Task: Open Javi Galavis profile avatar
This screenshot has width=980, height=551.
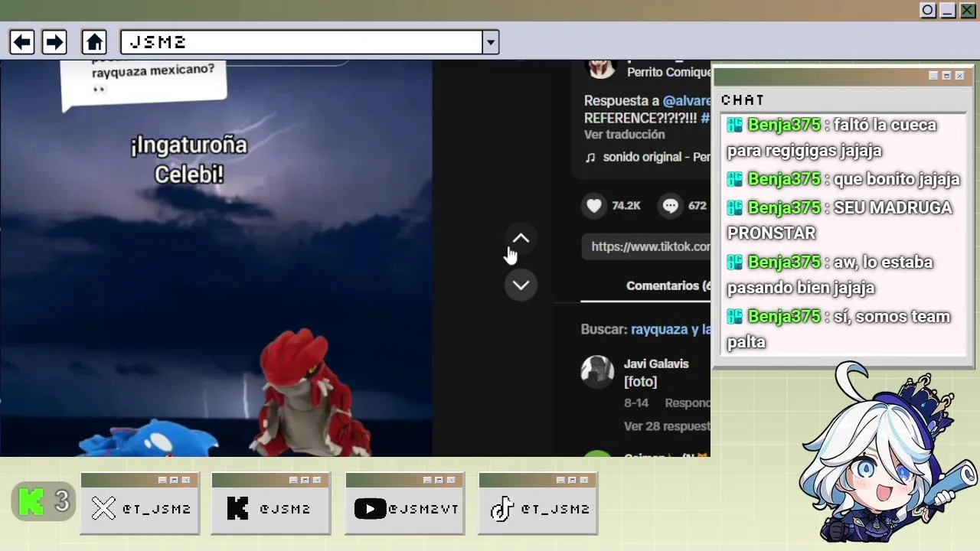Action: coord(597,371)
